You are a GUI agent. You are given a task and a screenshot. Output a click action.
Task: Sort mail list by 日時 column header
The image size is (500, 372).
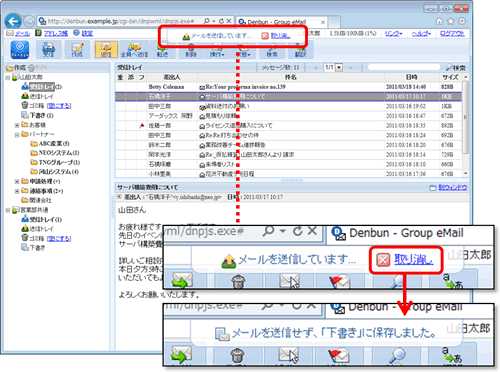(x=411, y=77)
